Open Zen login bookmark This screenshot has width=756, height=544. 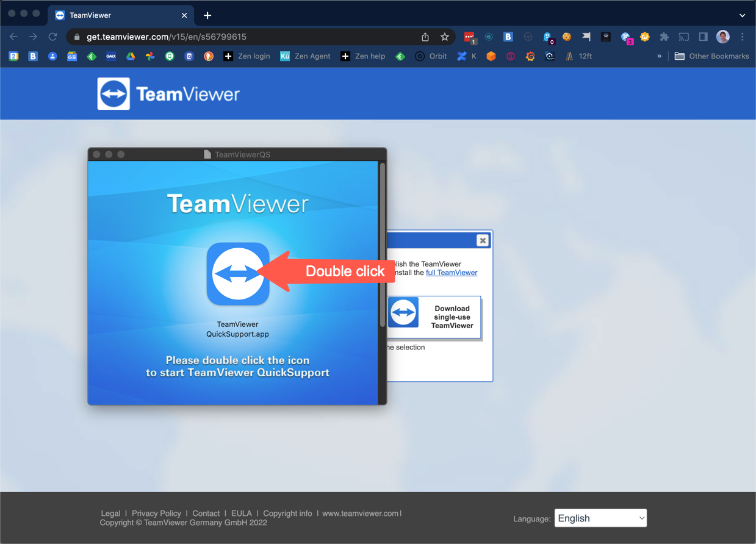click(x=247, y=56)
